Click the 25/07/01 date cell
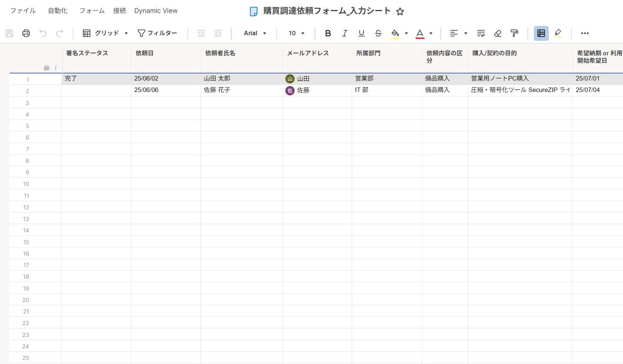The image size is (623, 364). (598, 79)
